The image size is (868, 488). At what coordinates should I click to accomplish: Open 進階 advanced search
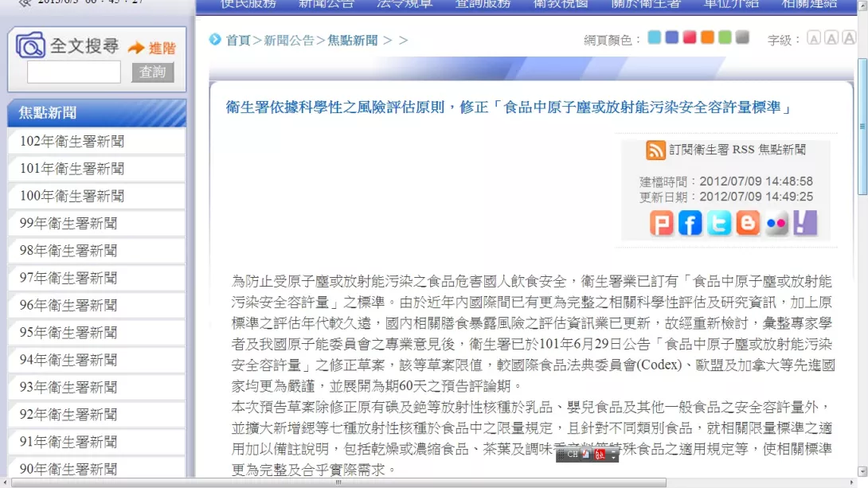(162, 48)
